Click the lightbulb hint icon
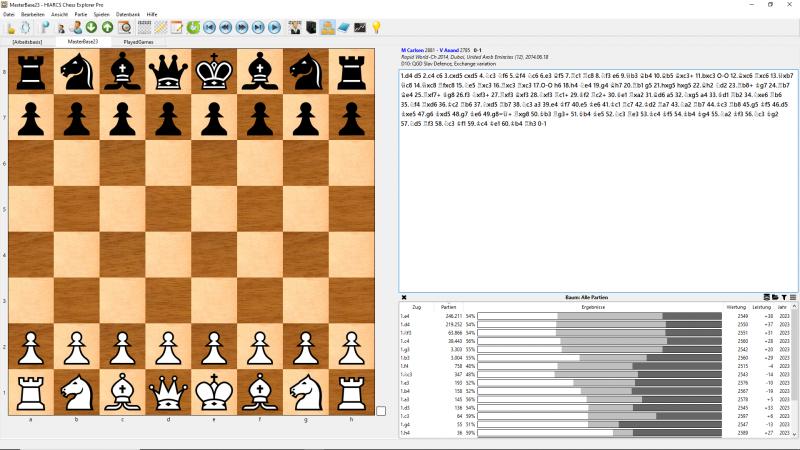Screen dimensions: 800x450 tap(375, 26)
